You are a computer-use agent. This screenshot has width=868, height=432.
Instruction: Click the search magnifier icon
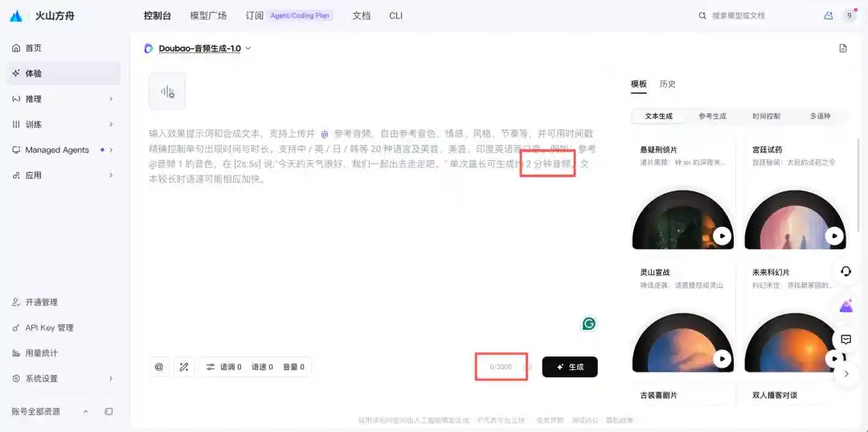tap(702, 16)
